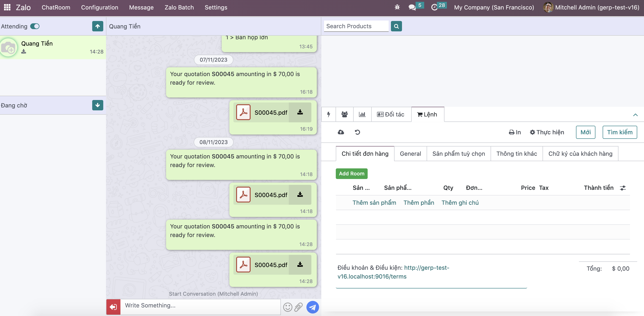The height and width of the screenshot is (316, 644).
Task: Click the Zalo send message icon
Action: [313, 307]
